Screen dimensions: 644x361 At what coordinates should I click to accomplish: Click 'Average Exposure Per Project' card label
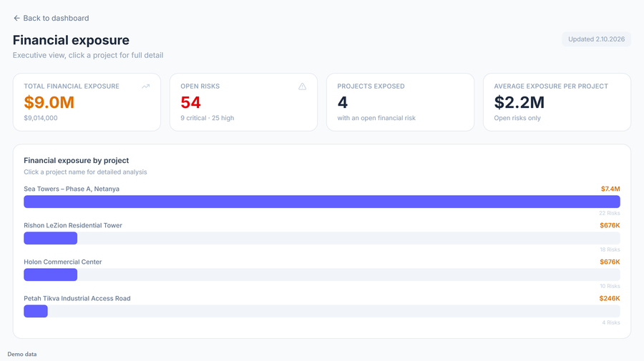[x=551, y=86]
